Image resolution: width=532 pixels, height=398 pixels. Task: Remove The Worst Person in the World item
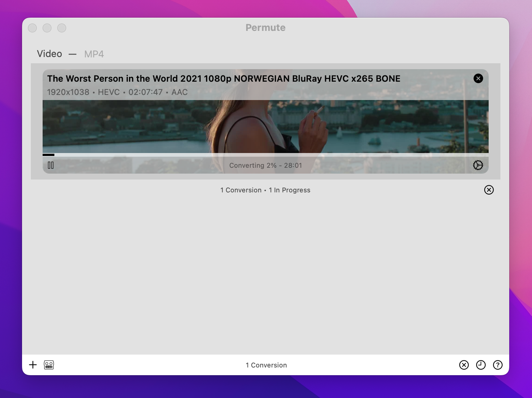pos(478,78)
